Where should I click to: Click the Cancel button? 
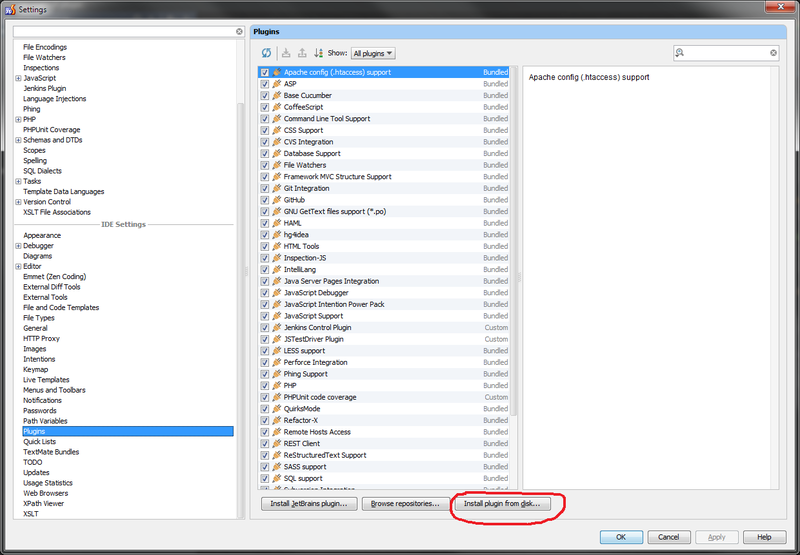click(668, 537)
